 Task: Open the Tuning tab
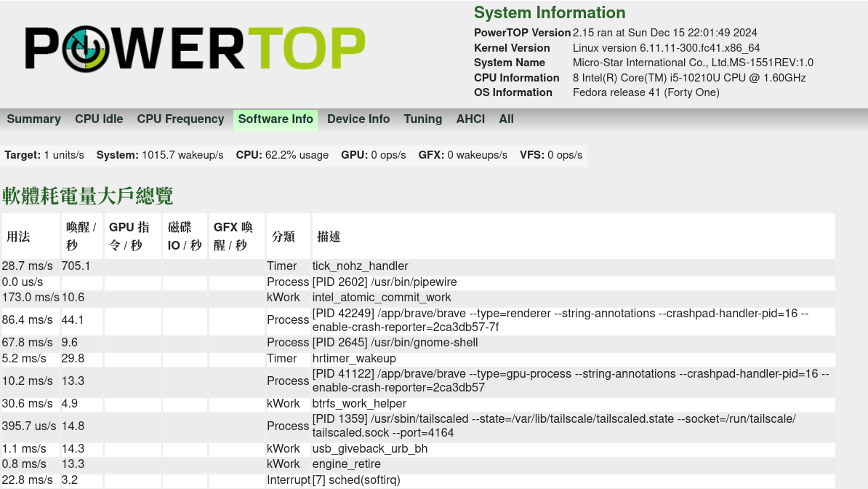click(423, 119)
